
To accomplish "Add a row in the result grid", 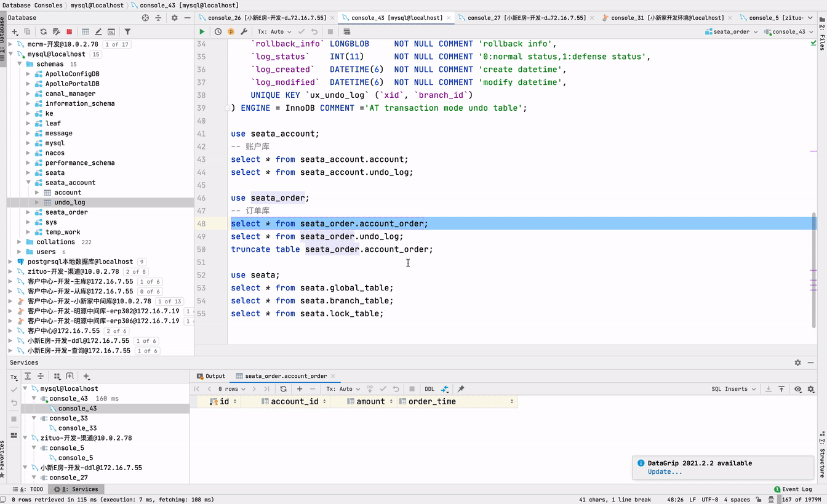I will (x=300, y=389).
